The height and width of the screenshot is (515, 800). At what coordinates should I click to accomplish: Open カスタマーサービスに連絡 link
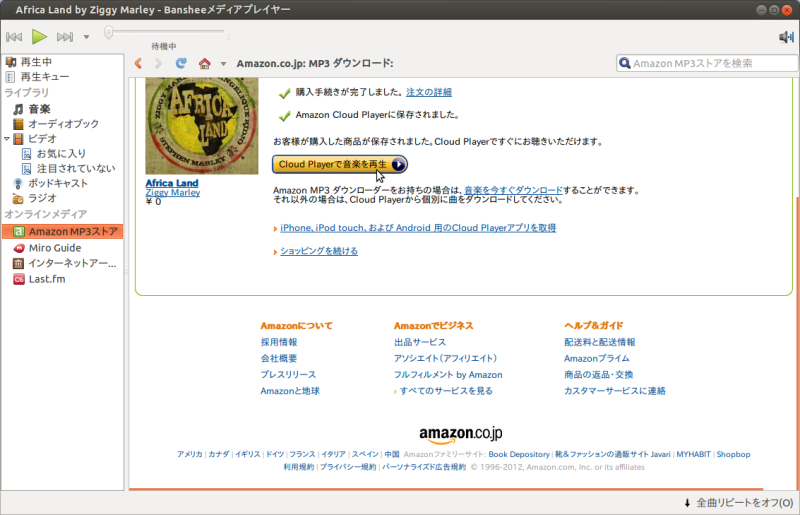coord(615,391)
